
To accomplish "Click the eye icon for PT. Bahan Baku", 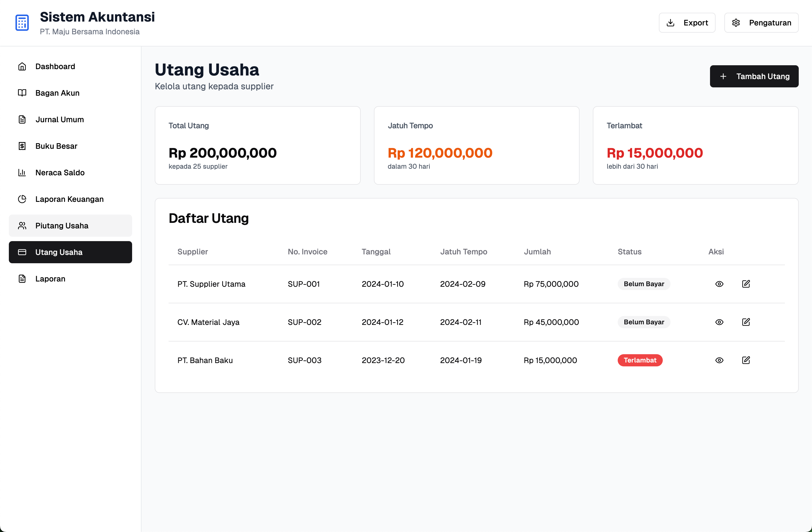I will (719, 360).
